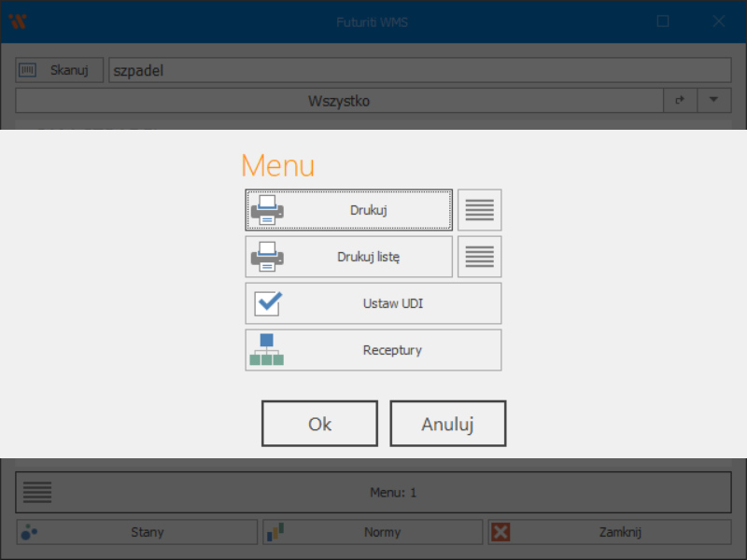
Task: Open options list beside Drukuj listę
Action: (479, 257)
